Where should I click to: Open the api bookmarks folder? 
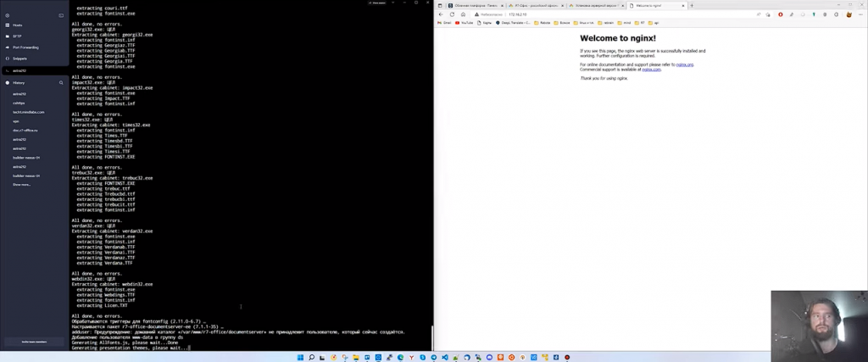coord(654,23)
